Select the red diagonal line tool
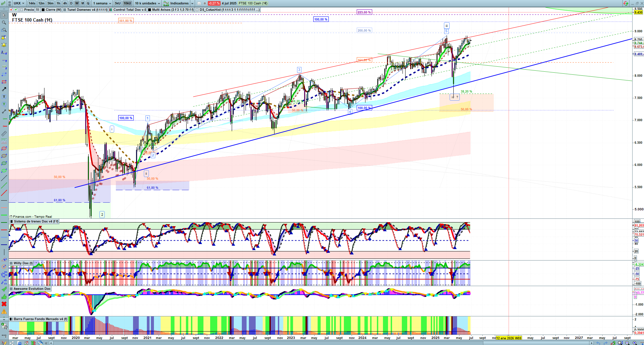The image size is (644, 345). (x=4, y=193)
